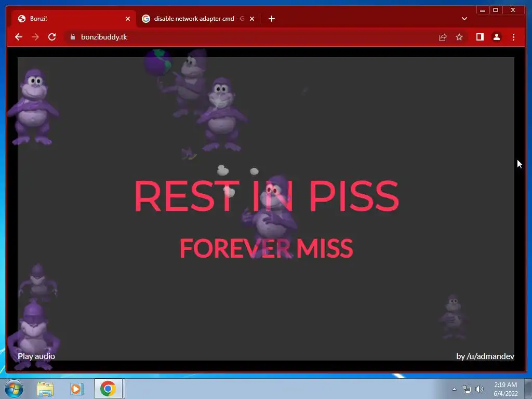Click the Play audio link
This screenshot has height=399, width=532.
(x=36, y=356)
